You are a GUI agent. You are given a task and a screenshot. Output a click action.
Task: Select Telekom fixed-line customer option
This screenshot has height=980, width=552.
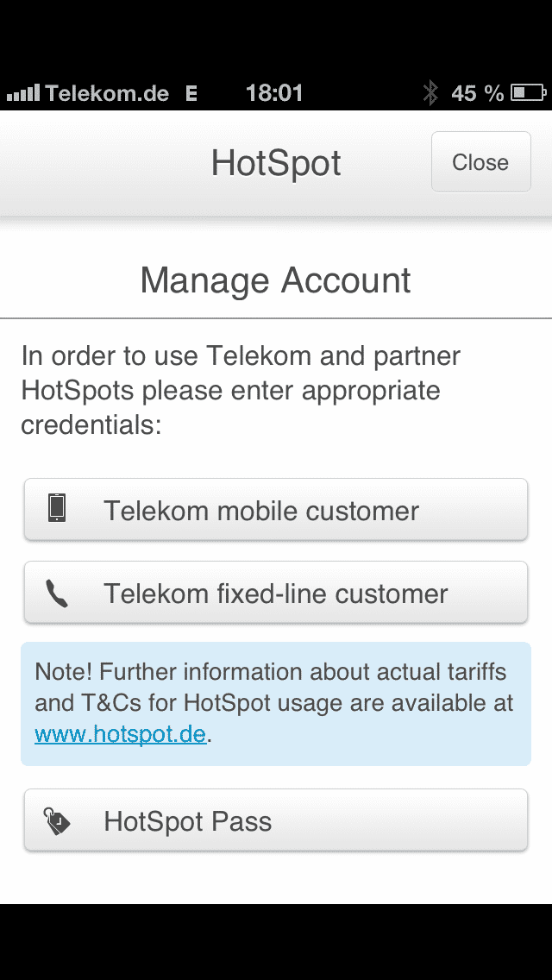[276, 594]
